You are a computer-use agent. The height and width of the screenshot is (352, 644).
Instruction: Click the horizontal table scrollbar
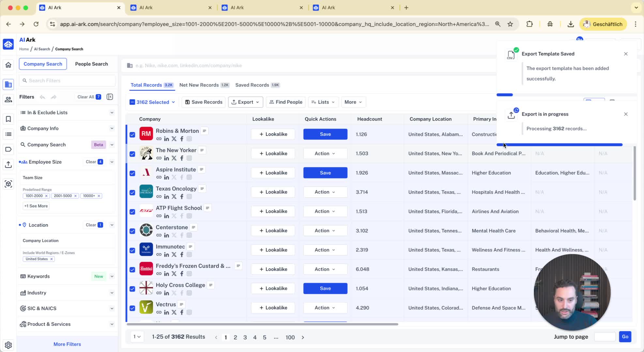(x=262, y=324)
